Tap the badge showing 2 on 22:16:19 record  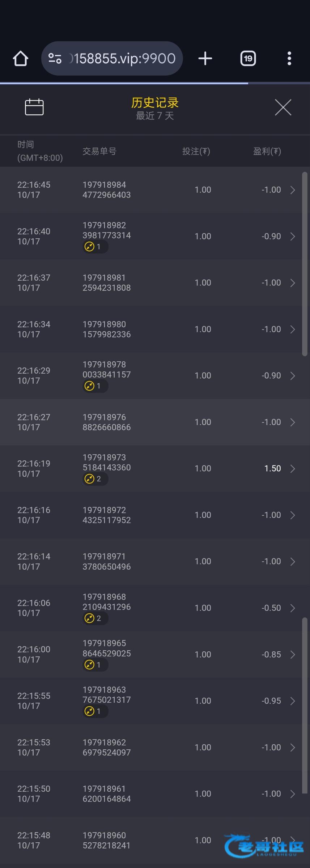coord(95,479)
